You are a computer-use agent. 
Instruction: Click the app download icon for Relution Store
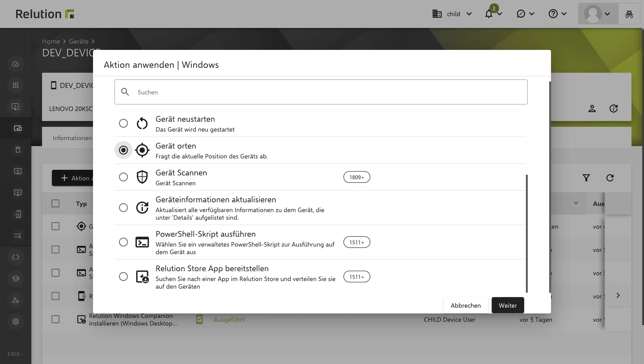(142, 277)
